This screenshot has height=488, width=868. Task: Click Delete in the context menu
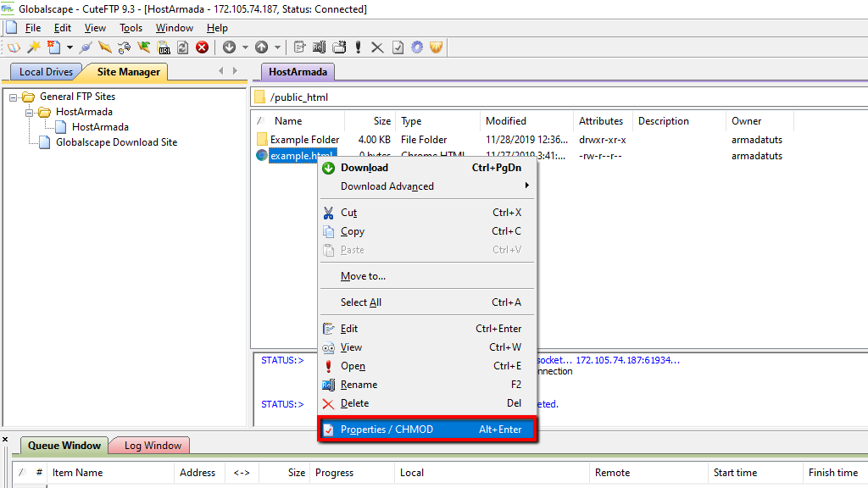pyautogui.click(x=426, y=403)
